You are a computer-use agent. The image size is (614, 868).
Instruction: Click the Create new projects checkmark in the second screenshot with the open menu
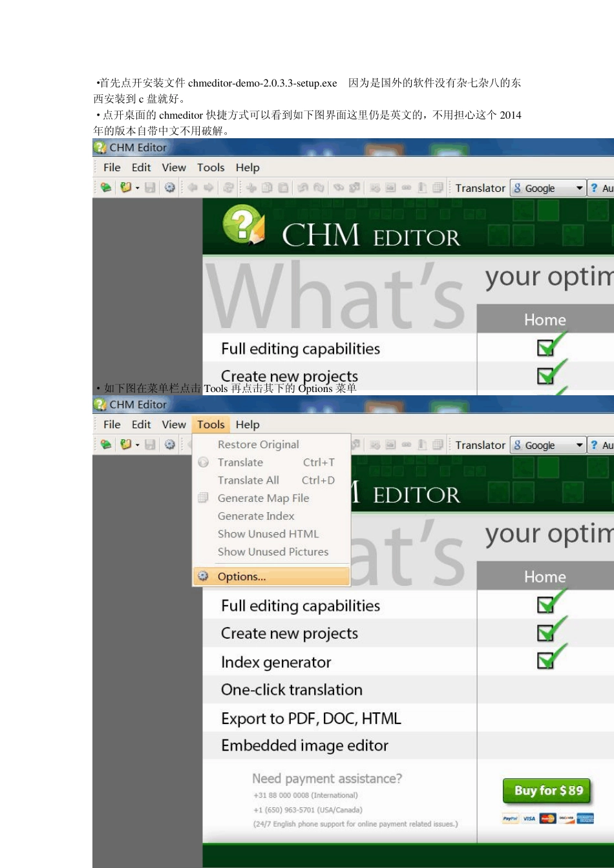(551, 629)
